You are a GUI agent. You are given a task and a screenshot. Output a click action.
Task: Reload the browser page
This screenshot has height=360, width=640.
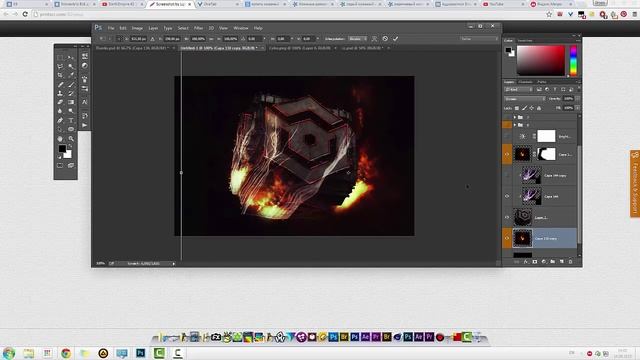point(25,14)
